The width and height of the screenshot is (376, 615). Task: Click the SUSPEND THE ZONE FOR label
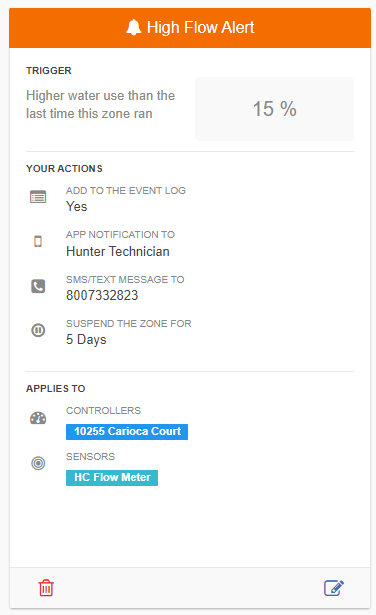[x=129, y=324]
